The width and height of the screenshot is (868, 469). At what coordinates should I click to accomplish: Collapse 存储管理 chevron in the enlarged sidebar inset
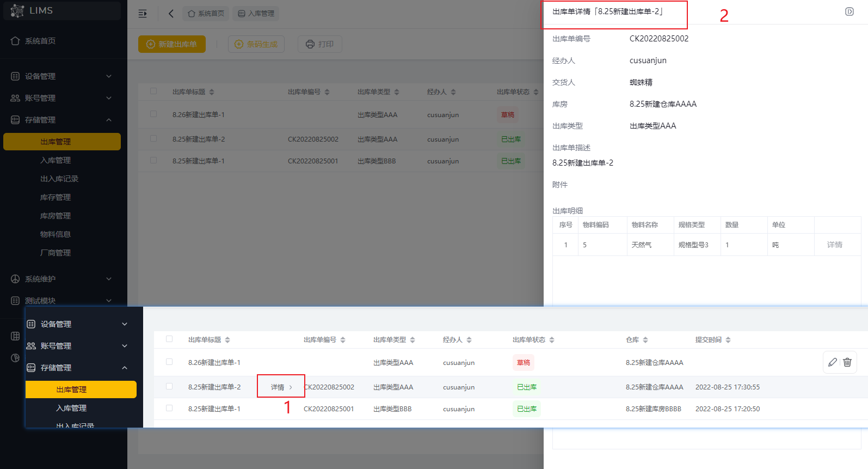tap(125, 368)
